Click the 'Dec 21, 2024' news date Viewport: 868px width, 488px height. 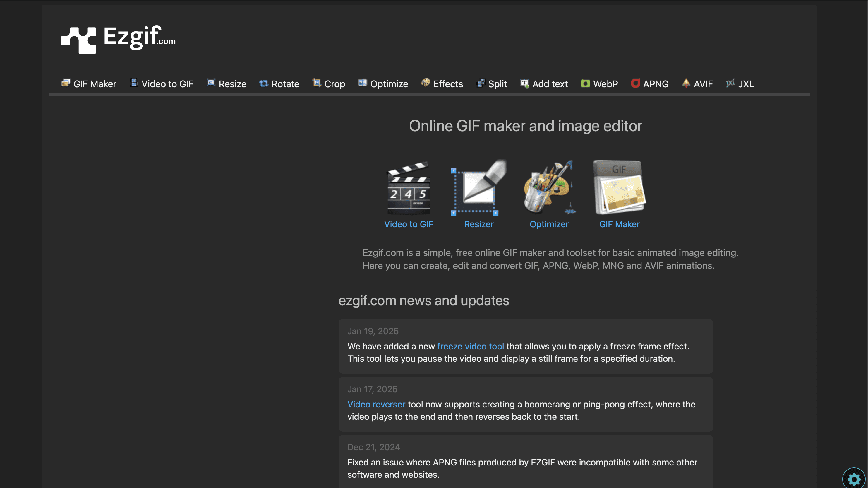click(x=374, y=447)
